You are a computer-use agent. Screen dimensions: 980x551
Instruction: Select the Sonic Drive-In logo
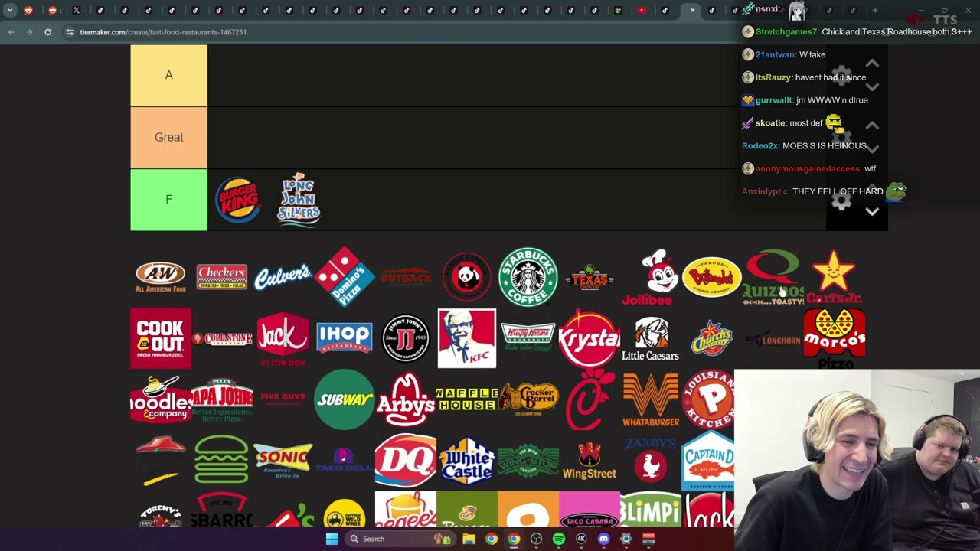(x=283, y=461)
